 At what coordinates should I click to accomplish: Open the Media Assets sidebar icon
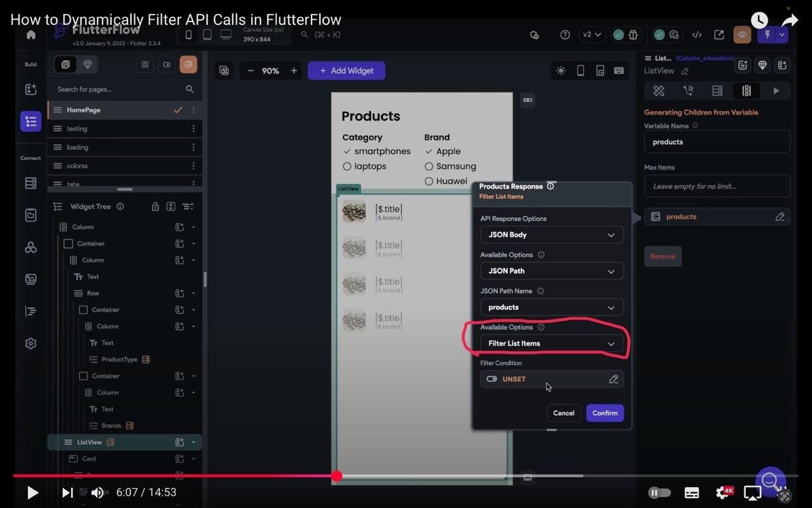(30, 279)
